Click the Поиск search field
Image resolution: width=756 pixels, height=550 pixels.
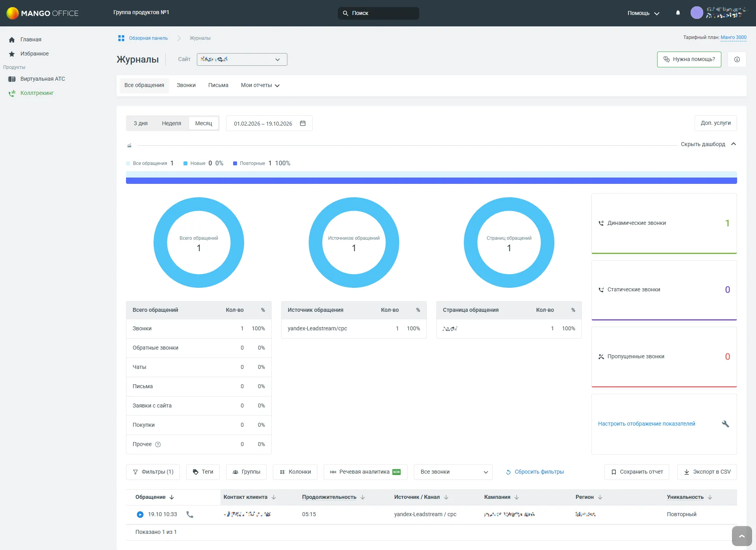pyautogui.click(x=378, y=13)
